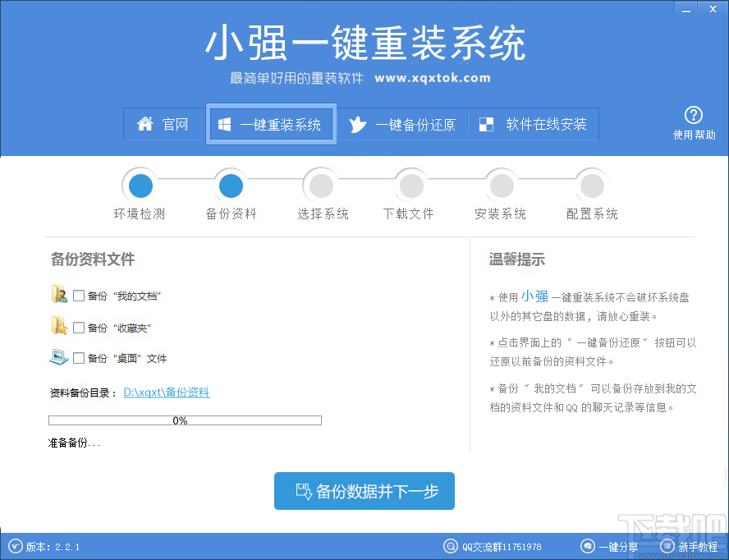The image size is (729, 560).
Task: Click the 配置系统 step circle
Action: (591, 185)
